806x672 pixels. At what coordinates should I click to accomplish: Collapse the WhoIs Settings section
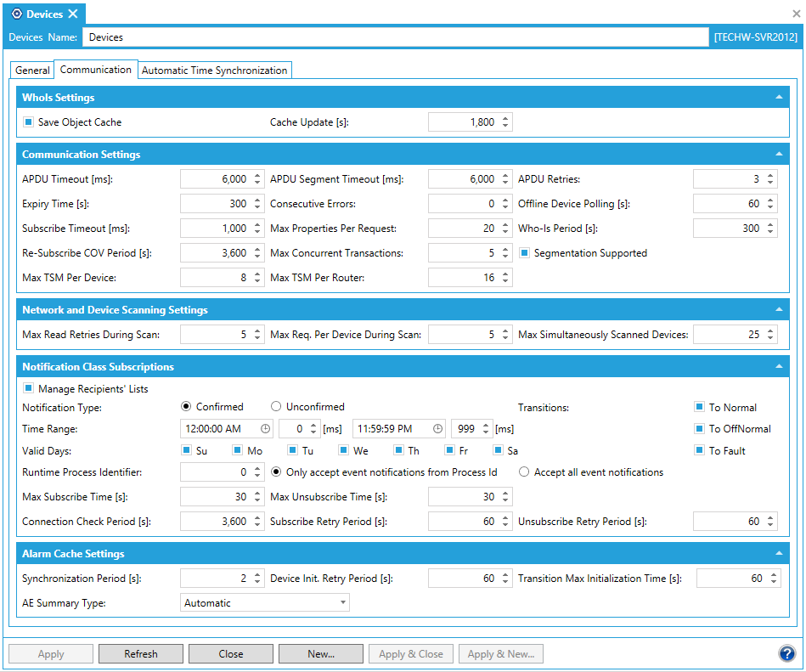coord(779,98)
